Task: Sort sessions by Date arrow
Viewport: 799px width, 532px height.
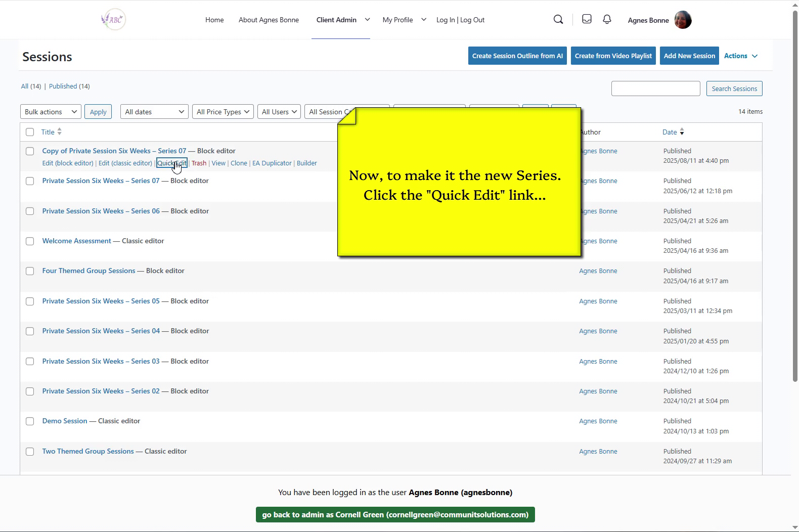Action: point(682,132)
